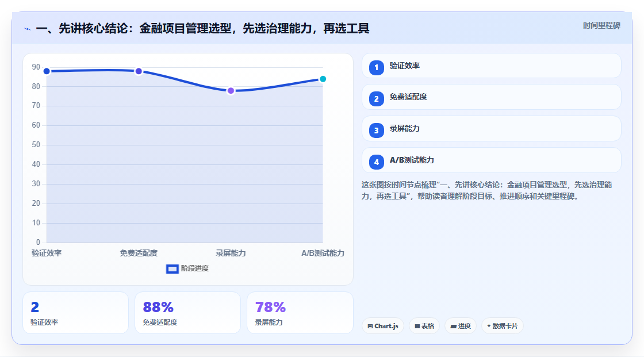644x357 pixels.
Task: Click the 88% 免费适配度 stat card
Action: tap(187, 313)
